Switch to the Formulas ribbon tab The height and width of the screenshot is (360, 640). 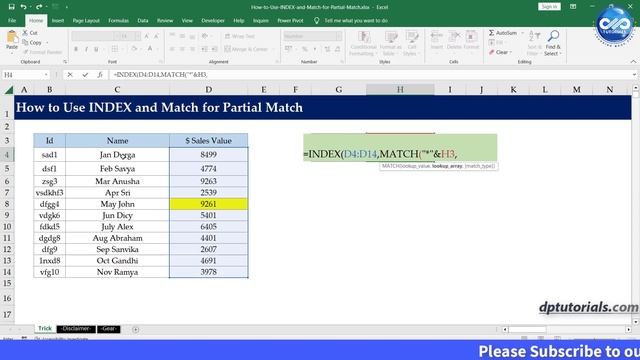click(x=118, y=20)
